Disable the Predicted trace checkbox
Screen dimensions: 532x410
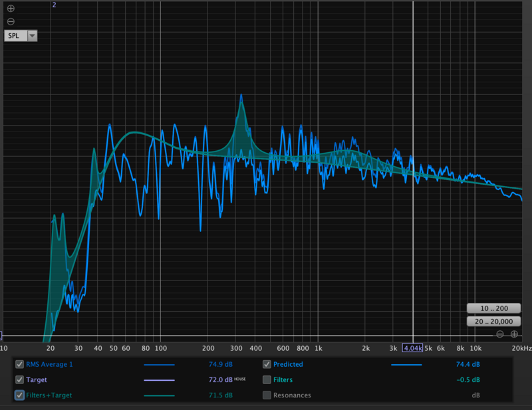click(267, 364)
